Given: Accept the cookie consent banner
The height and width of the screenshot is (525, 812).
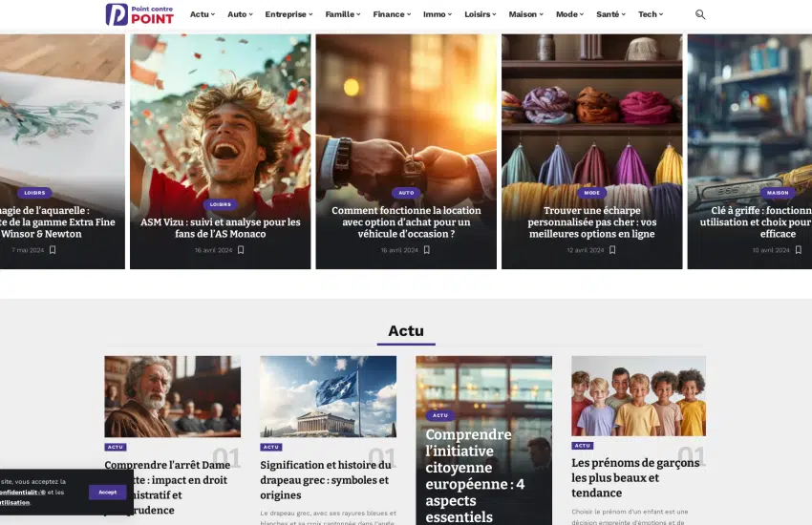Looking at the screenshot, I should coord(108,492).
